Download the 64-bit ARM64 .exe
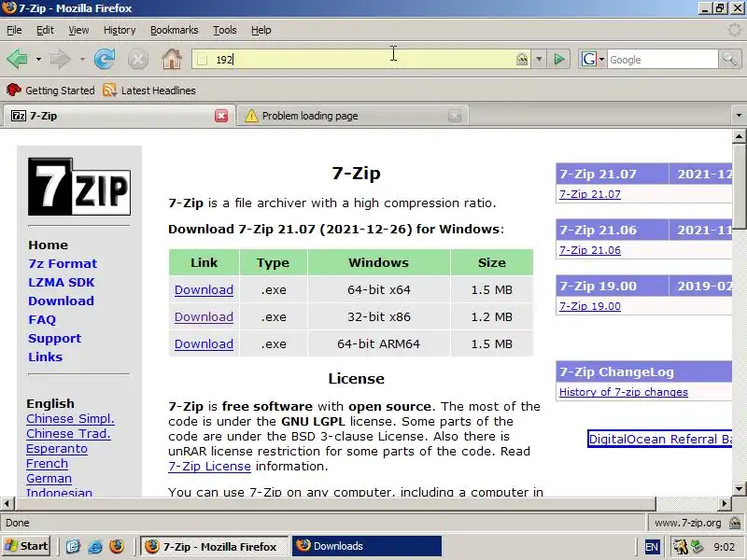Image resolution: width=747 pixels, height=560 pixels. coord(204,343)
